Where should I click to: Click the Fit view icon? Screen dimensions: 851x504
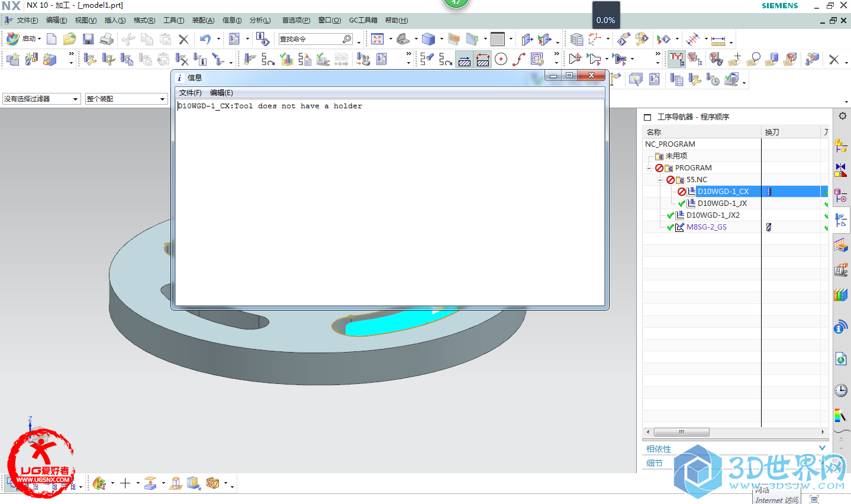[x=378, y=39]
